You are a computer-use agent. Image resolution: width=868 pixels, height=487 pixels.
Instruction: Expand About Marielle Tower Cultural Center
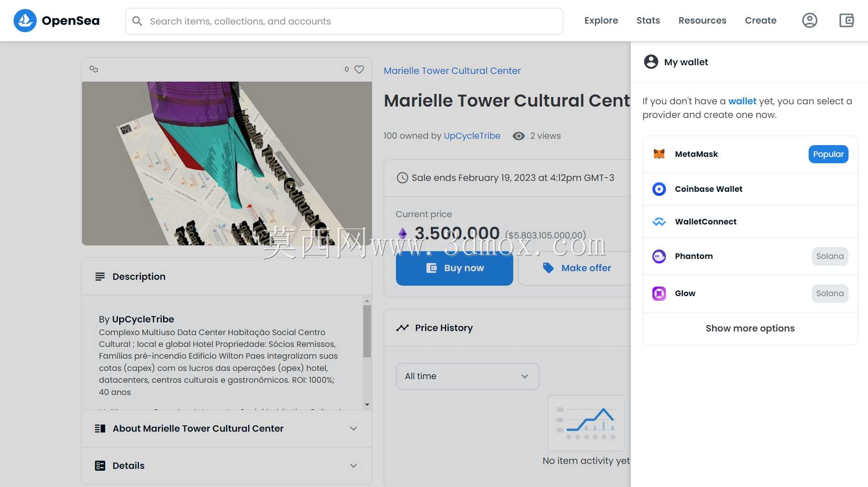[227, 429]
